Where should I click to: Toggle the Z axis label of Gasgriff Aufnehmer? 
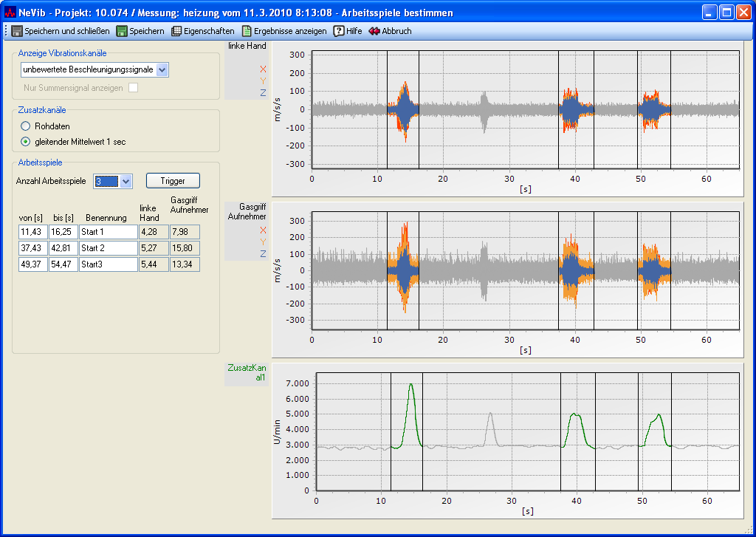(x=263, y=254)
